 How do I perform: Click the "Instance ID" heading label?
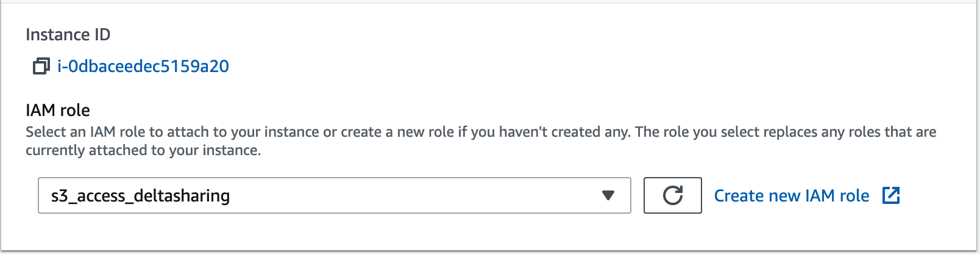pyautogui.click(x=68, y=35)
